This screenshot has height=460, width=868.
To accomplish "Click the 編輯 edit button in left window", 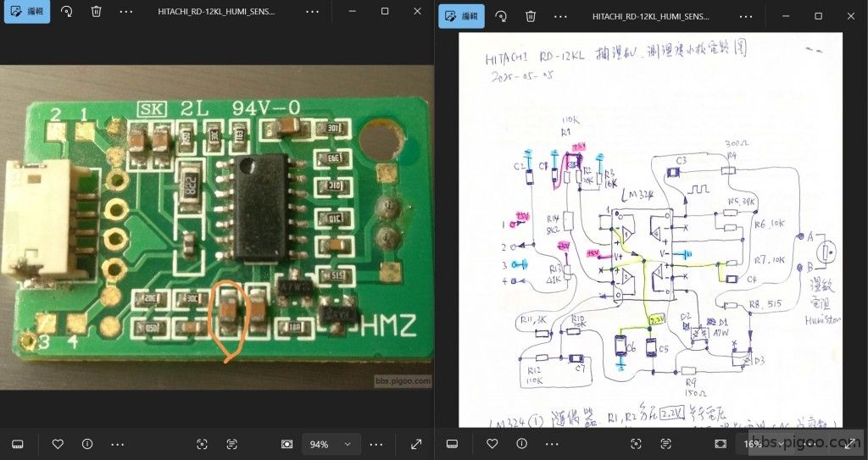I will pyautogui.click(x=26, y=12).
